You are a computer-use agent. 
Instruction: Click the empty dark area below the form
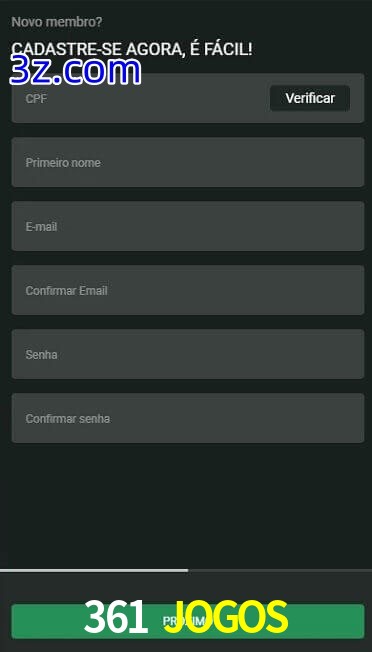[186, 505]
